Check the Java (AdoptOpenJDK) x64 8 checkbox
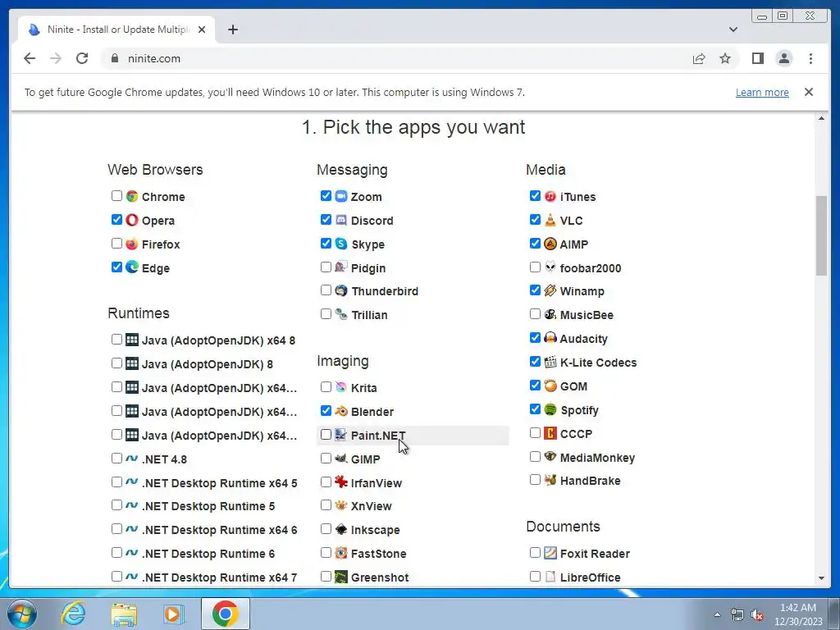Image resolution: width=840 pixels, height=630 pixels. click(116, 339)
